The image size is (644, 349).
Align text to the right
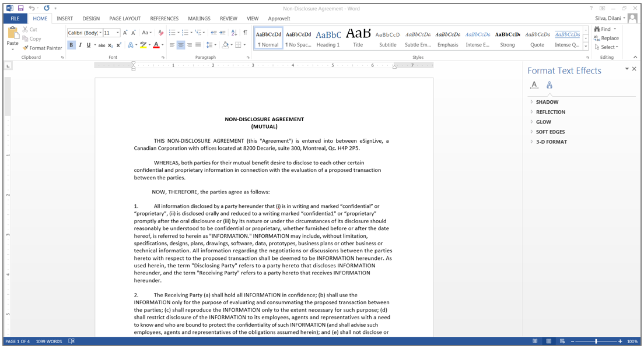tap(190, 45)
